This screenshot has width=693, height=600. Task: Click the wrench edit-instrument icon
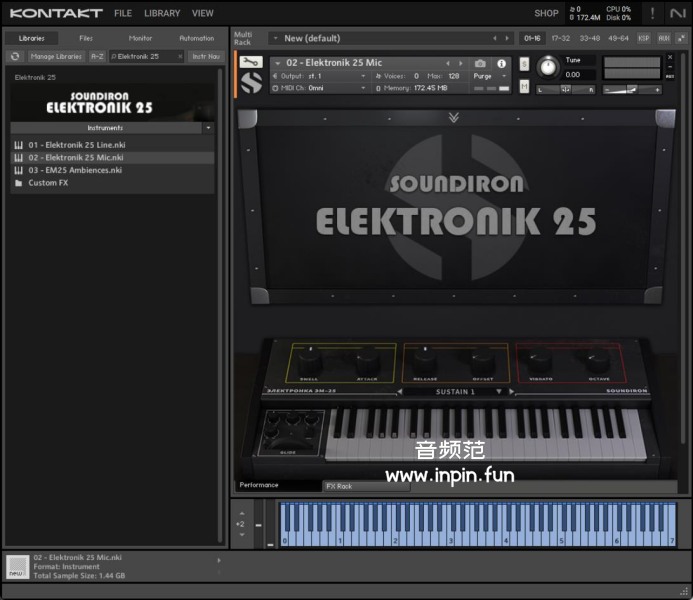[x=249, y=62]
